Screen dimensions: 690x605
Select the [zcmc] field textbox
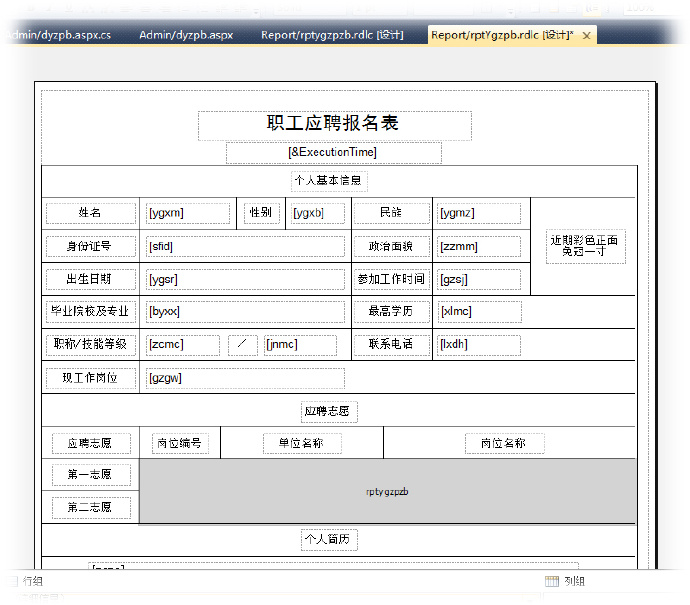183,345
